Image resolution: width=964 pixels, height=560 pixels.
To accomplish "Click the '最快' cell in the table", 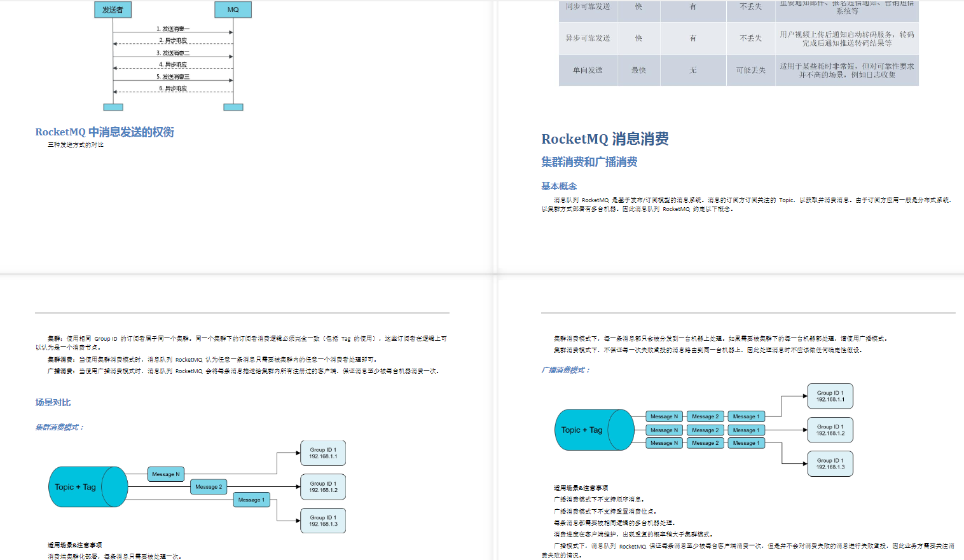I will point(639,70).
